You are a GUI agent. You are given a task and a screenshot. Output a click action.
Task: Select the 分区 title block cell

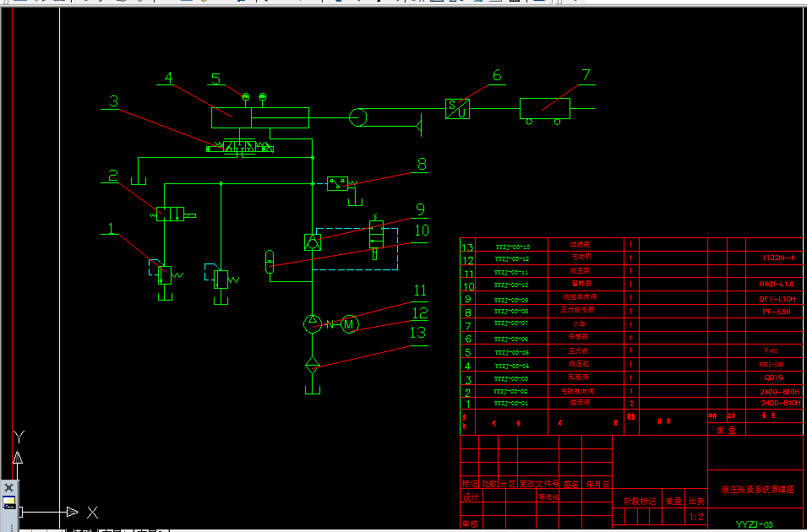[508, 484]
